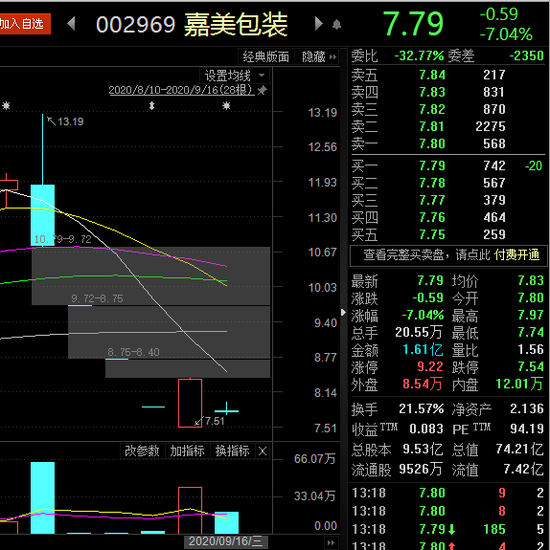
Task: Click the 买二 price 7.78
Action: (x=432, y=183)
